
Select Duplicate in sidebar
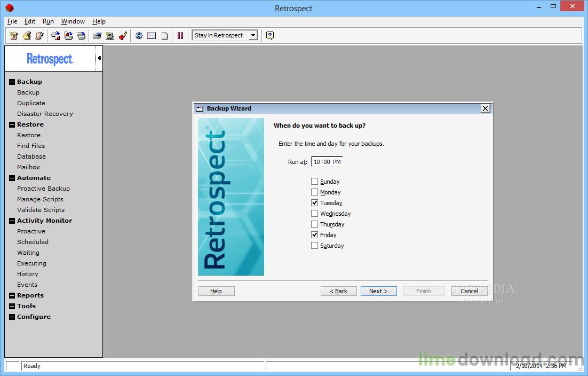point(31,103)
